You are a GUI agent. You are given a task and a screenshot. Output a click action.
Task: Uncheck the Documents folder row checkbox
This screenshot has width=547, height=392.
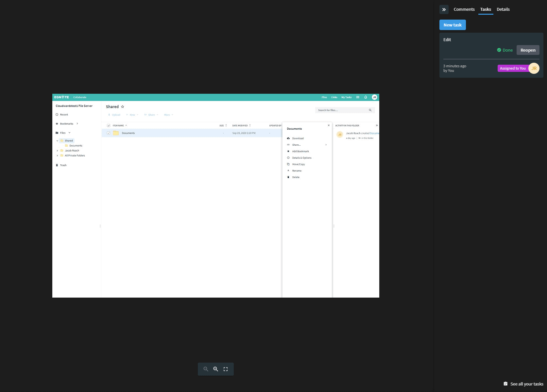tap(109, 133)
